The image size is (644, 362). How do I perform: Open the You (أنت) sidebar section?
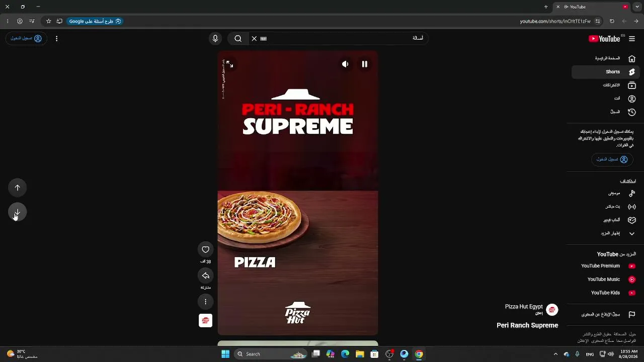605,99
